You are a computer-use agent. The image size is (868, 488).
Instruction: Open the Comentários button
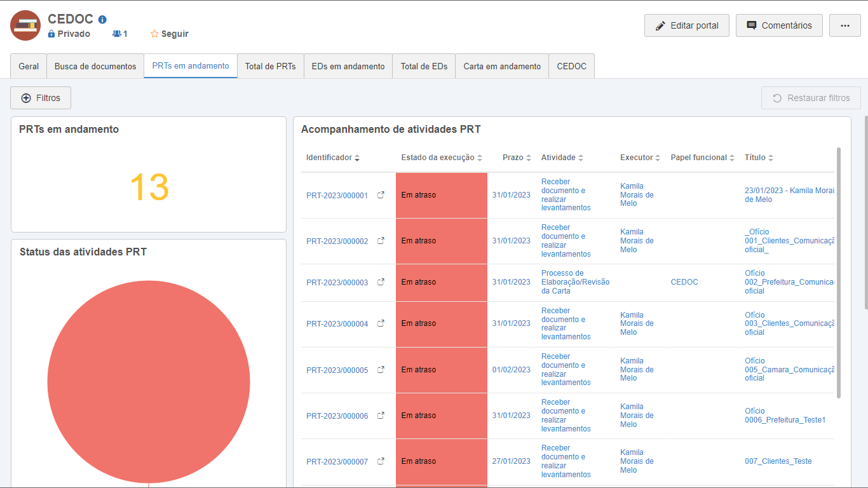[x=779, y=25]
